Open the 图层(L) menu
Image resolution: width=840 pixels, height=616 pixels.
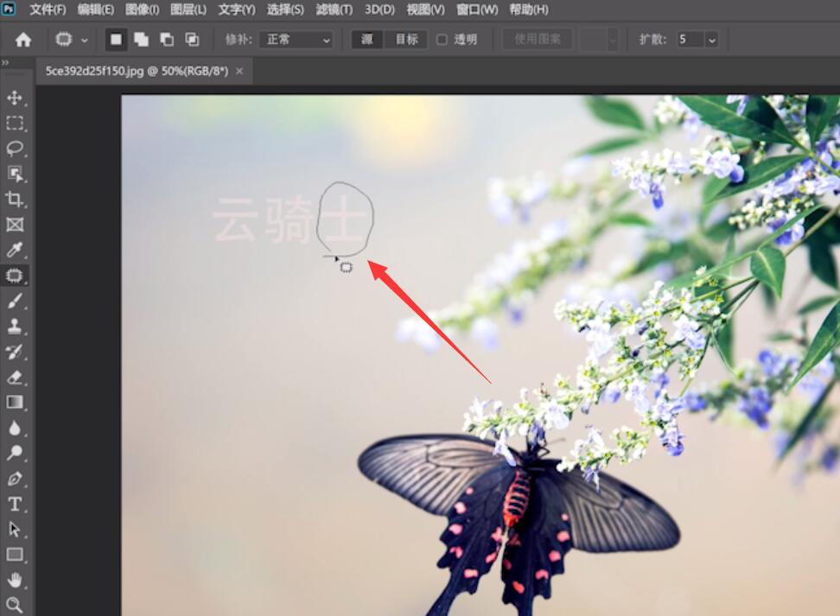pyautogui.click(x=188, y=10)
